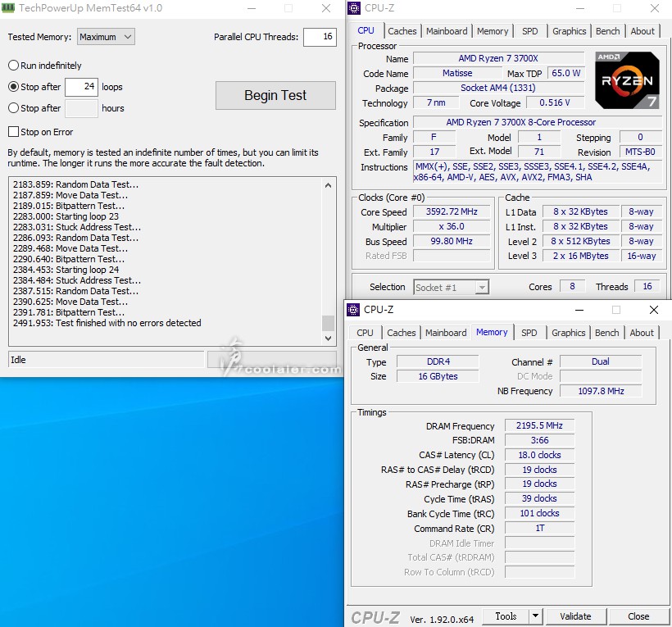Open Graphics tab in lower CPU-Z window

click(568, 333)
